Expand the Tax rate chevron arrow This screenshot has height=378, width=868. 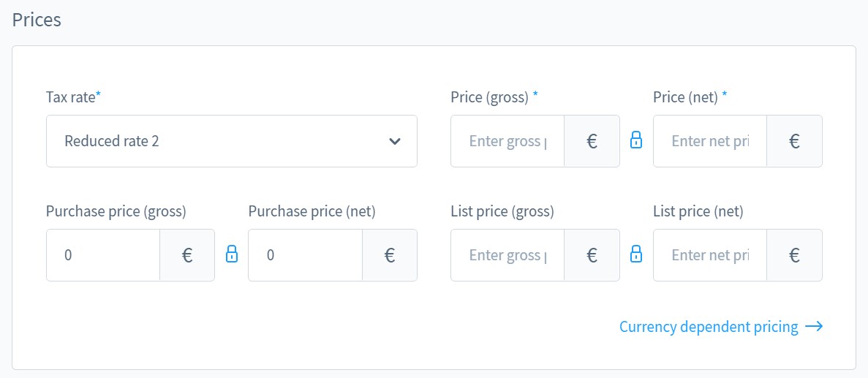(394, 141)
